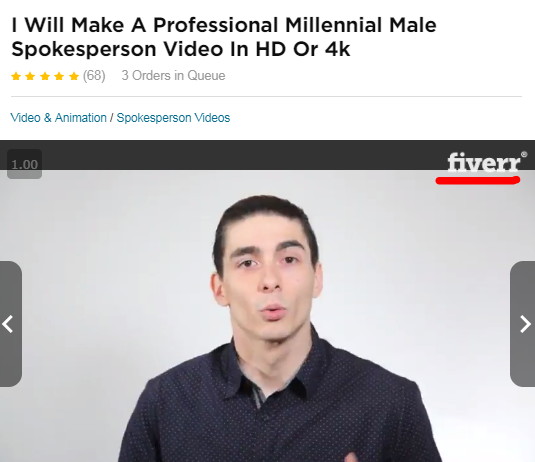Viewport: 535px width, 462px height.
Task: Click the 1.00 playback speed badge
Action: pyautogui.click(x=25, y=164)
